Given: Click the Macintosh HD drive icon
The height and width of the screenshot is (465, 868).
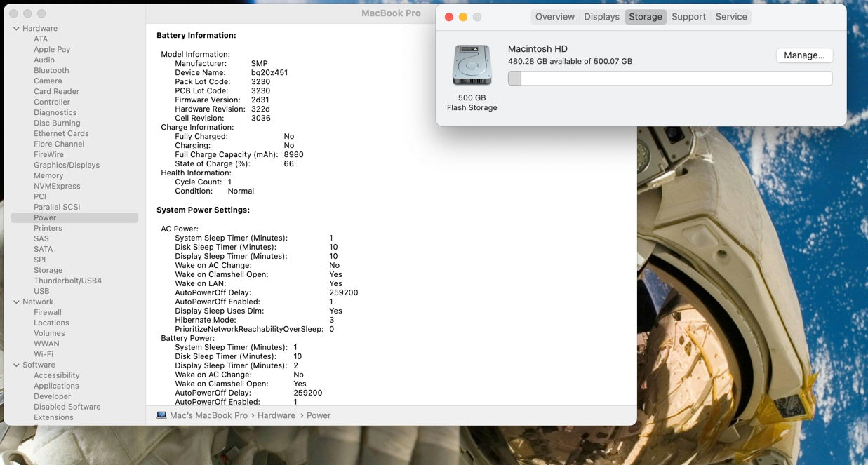Looking at the screenshot, I should pos(472,65).
